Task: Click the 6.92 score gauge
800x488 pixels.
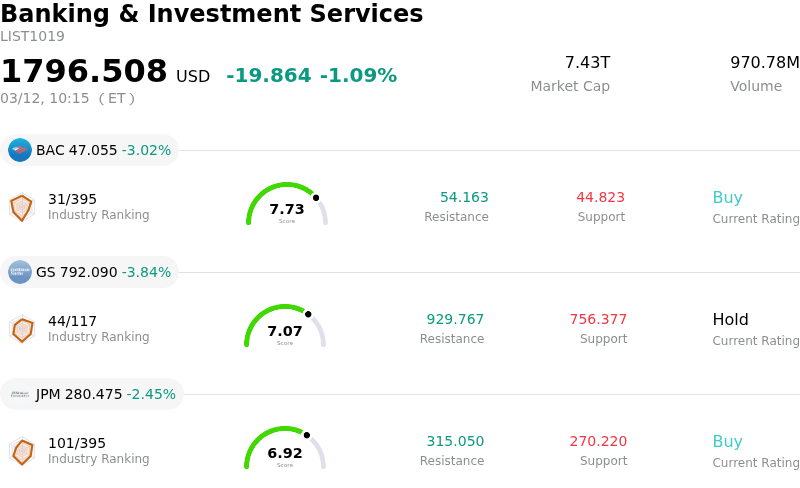Action: click(285, 450)
